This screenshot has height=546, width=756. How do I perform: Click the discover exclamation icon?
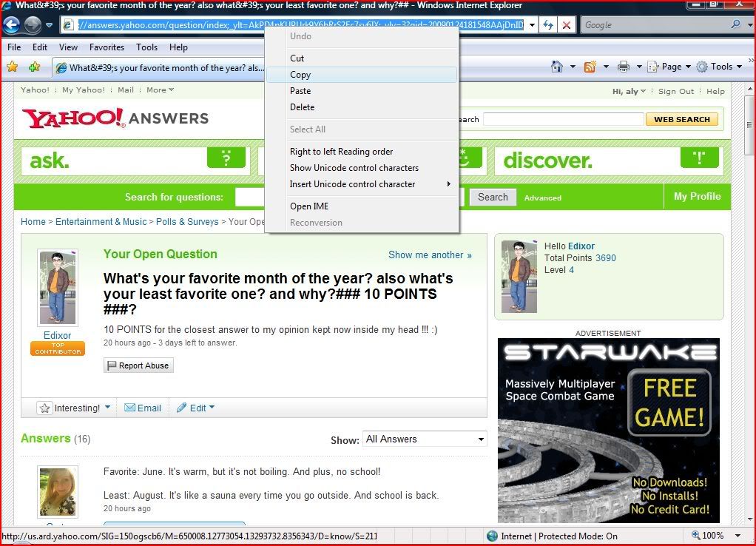point(700,158)
